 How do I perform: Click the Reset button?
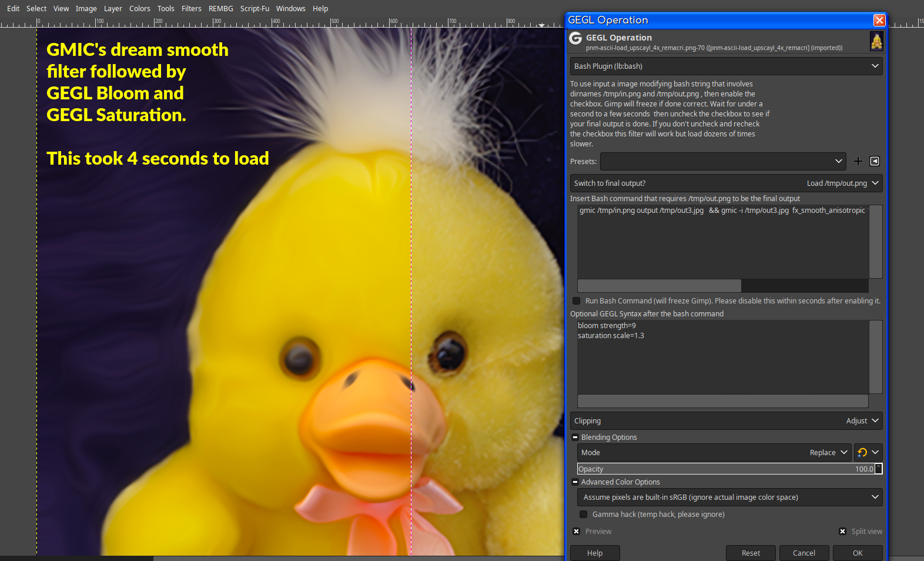pos(751,553)
